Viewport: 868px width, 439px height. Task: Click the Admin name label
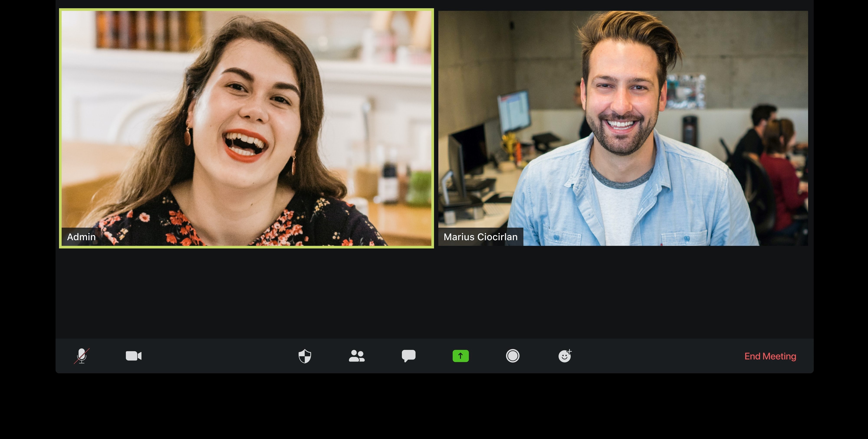[x=81, y=237]
